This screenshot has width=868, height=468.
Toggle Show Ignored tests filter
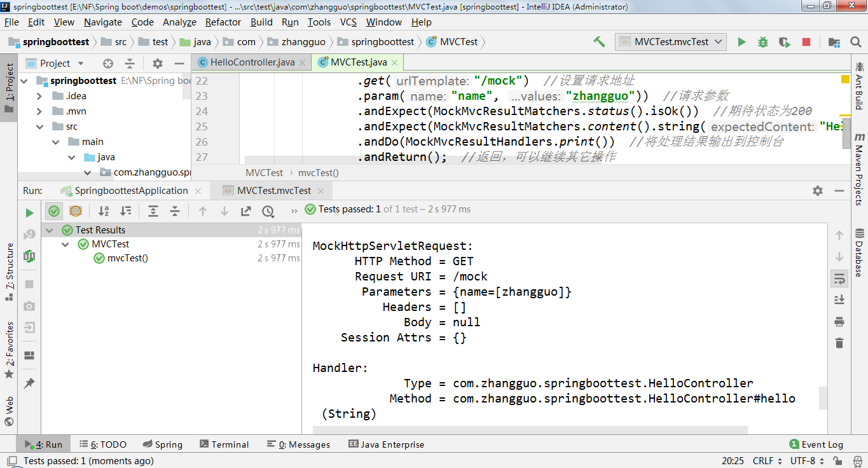click(76, 211)
